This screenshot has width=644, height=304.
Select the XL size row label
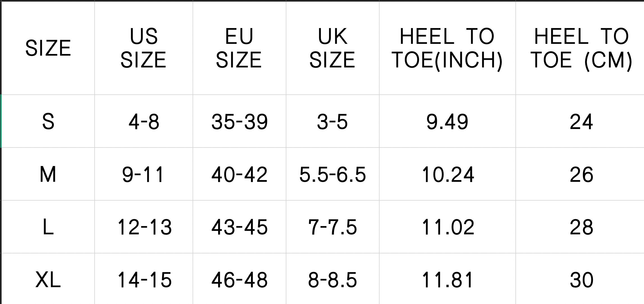[48, 280]
